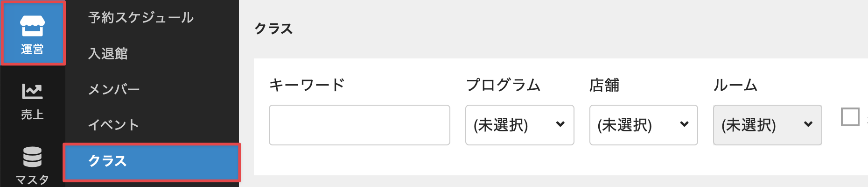Click the chevron arrow in the プログラム selector

[x=560, y=124]
